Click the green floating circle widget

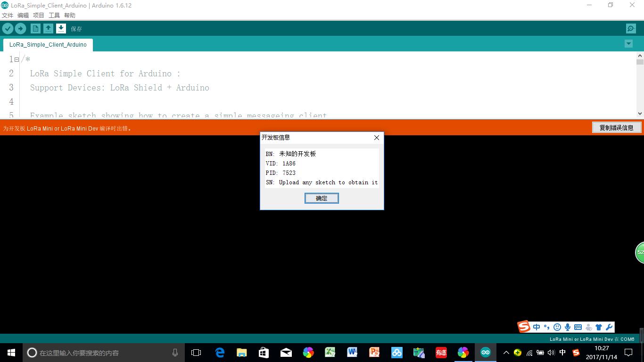coord(640,252)
